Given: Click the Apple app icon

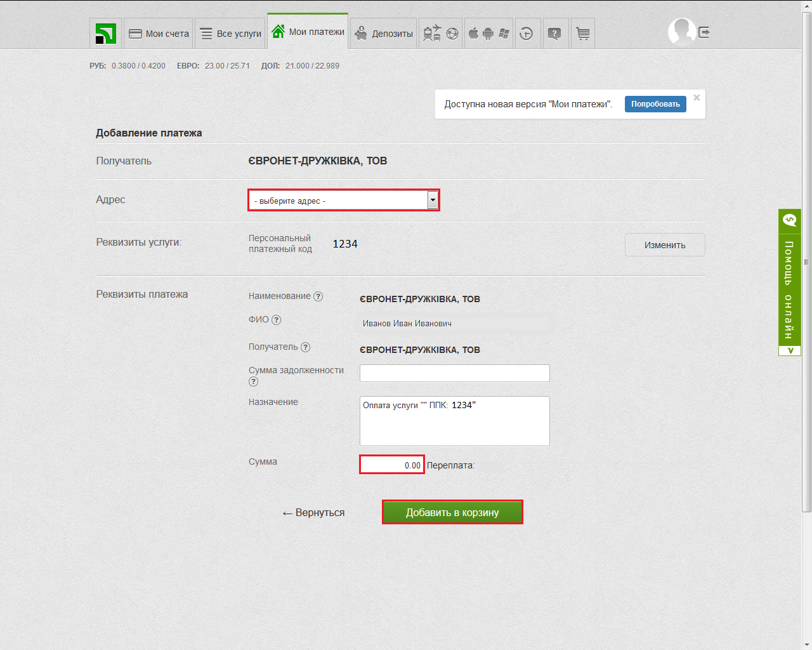Looking at the screenshot, I should coord(473,33).
